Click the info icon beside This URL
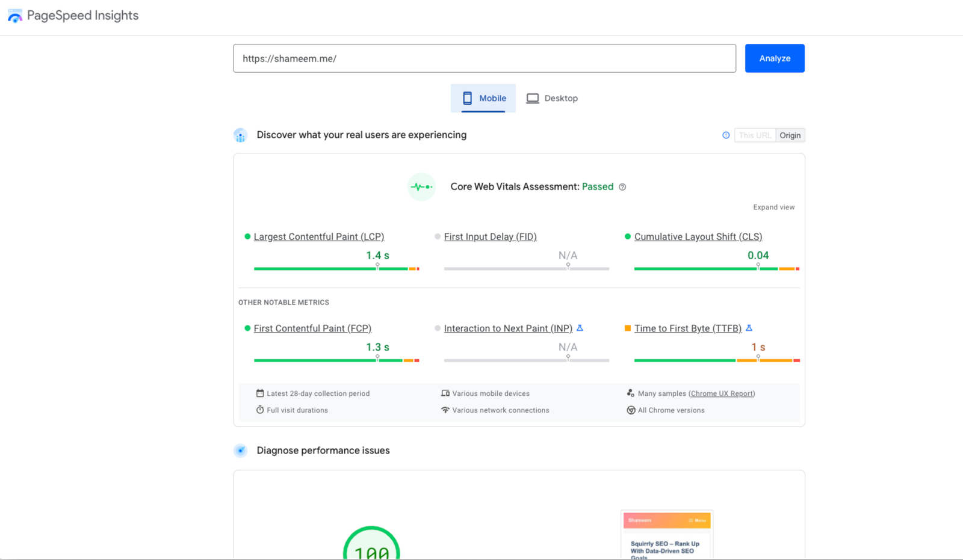 726,135
